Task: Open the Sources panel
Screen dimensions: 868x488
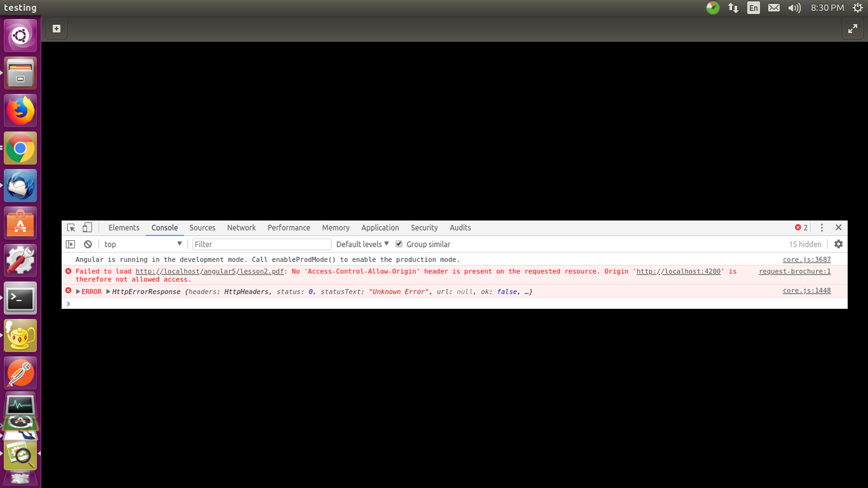Action: tap(202, 227)
